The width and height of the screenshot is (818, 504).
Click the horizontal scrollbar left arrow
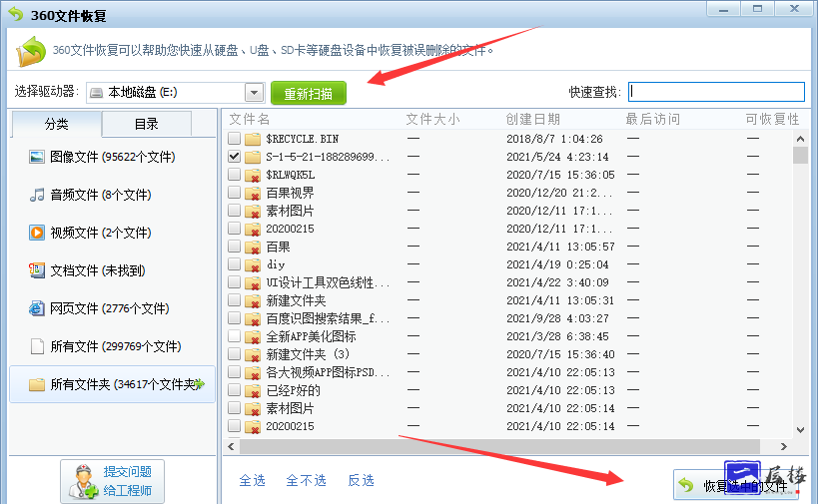pos(231,447)
